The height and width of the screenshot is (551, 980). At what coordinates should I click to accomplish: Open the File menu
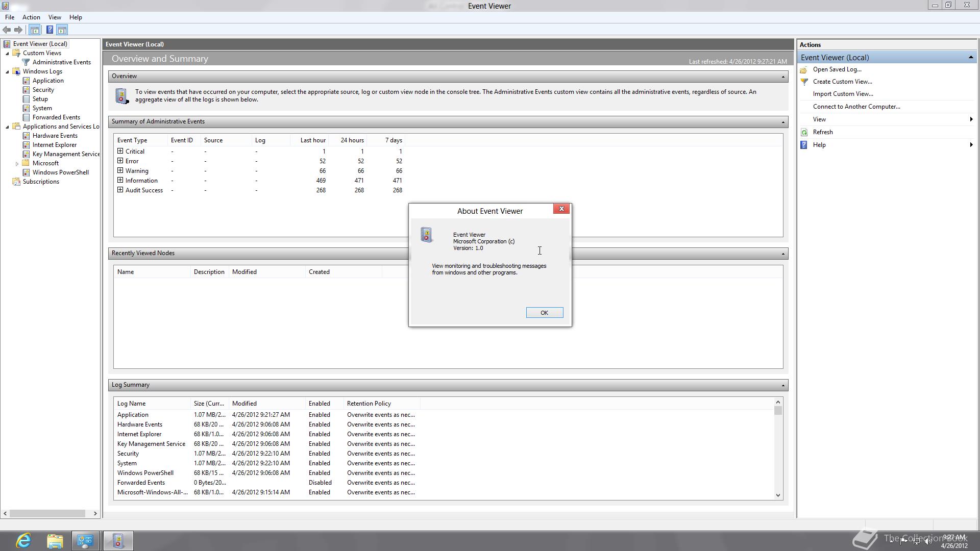point(10,17)
